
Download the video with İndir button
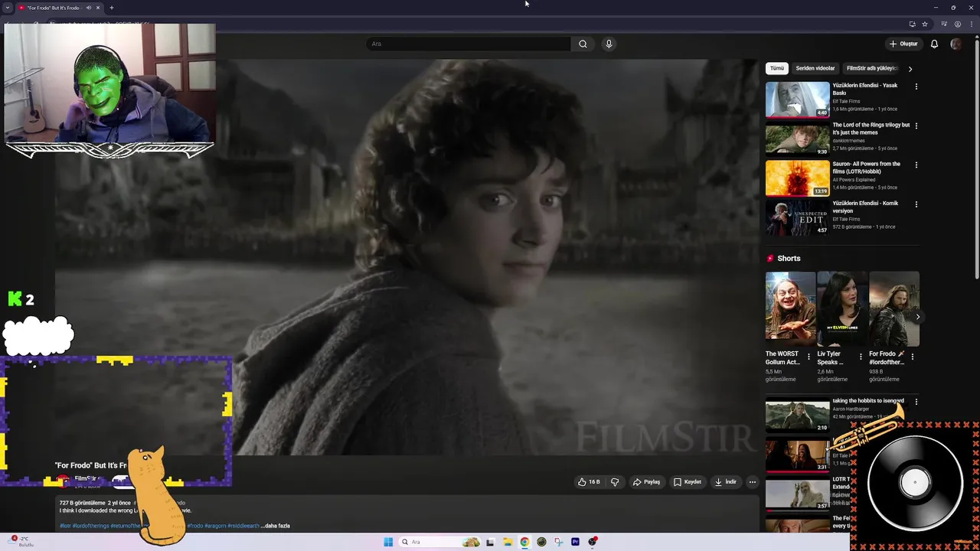725,482
